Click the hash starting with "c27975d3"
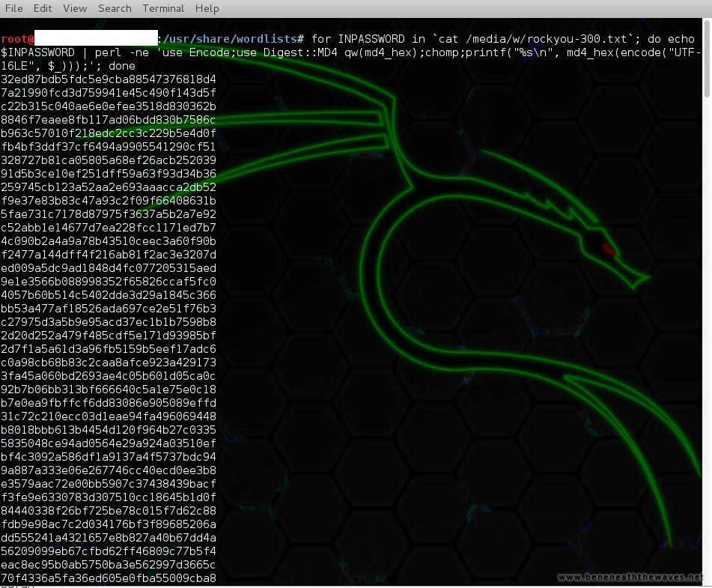Viewport: 712px width, 588px height. pyautogui.click(x=109, y=322)
